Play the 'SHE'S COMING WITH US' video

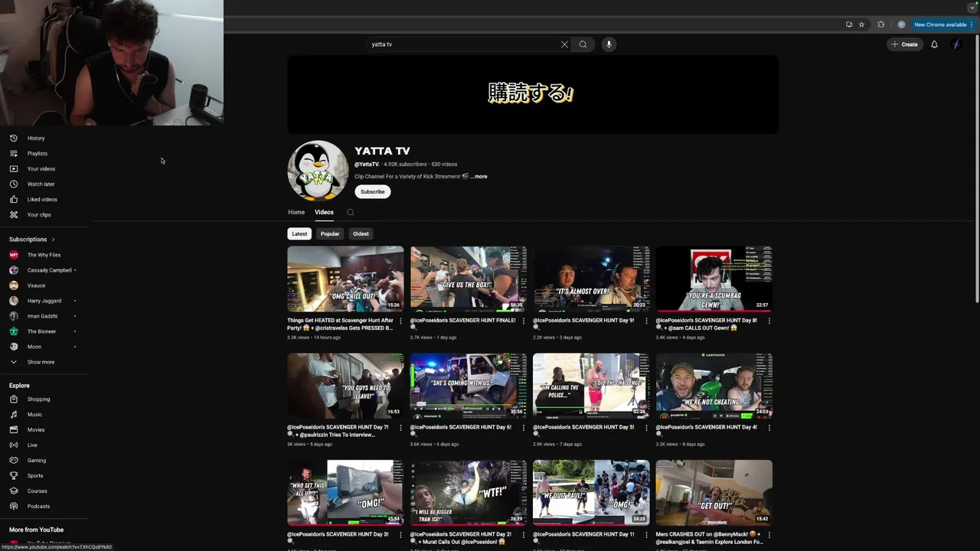(469, 386)
